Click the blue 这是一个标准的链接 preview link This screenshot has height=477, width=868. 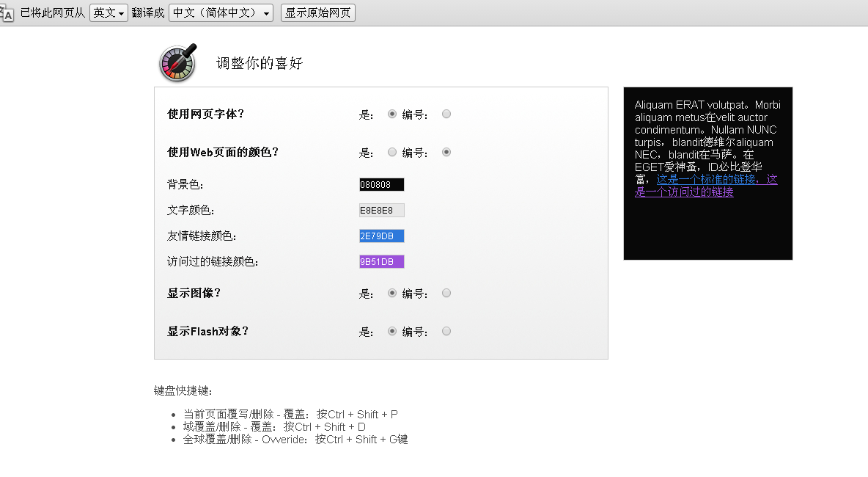point(706,179)
